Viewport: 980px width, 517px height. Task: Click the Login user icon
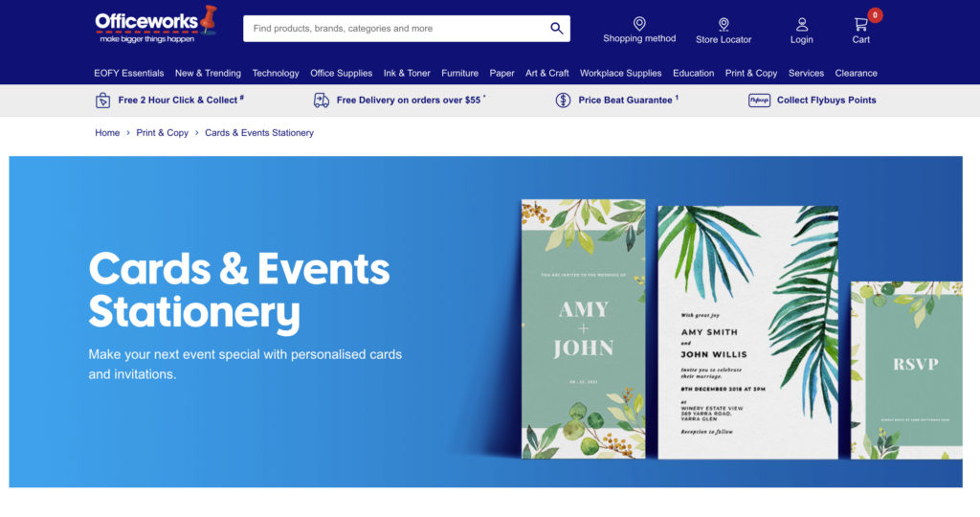coord(801,24)
